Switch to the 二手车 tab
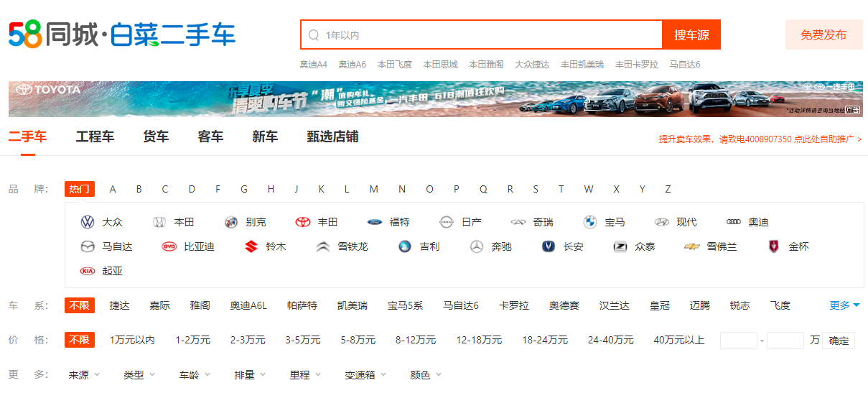868x393 pixels. [x=28, y=137]
